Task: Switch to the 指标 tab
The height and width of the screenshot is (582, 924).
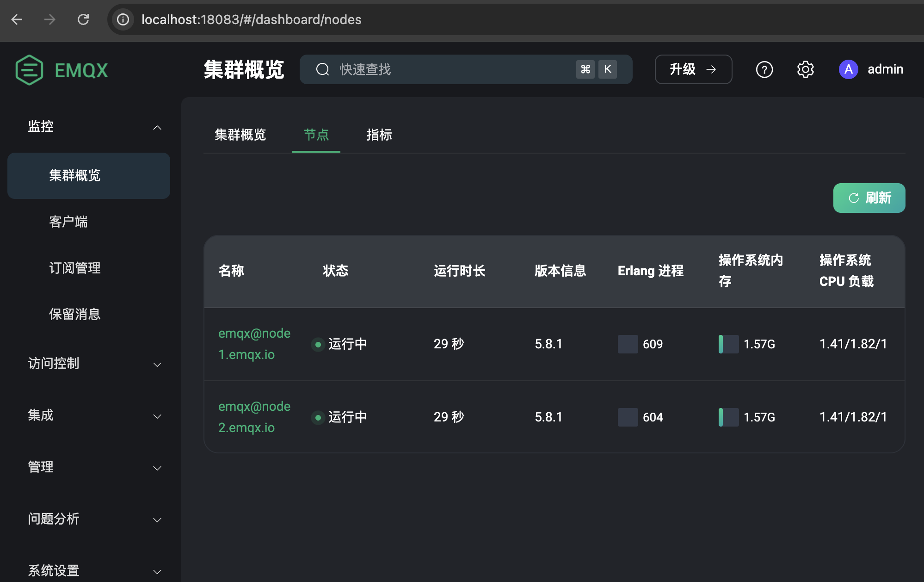Action: pos(379,135)
